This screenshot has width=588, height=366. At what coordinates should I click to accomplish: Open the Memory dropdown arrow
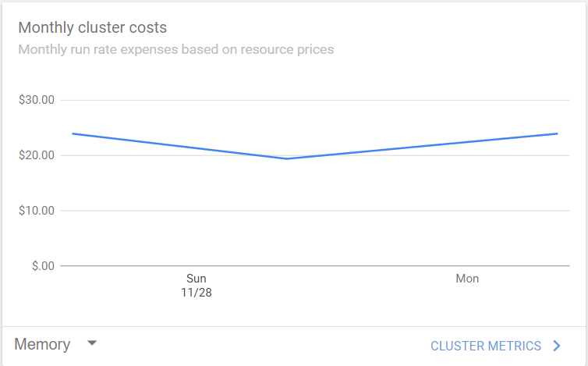91,343
